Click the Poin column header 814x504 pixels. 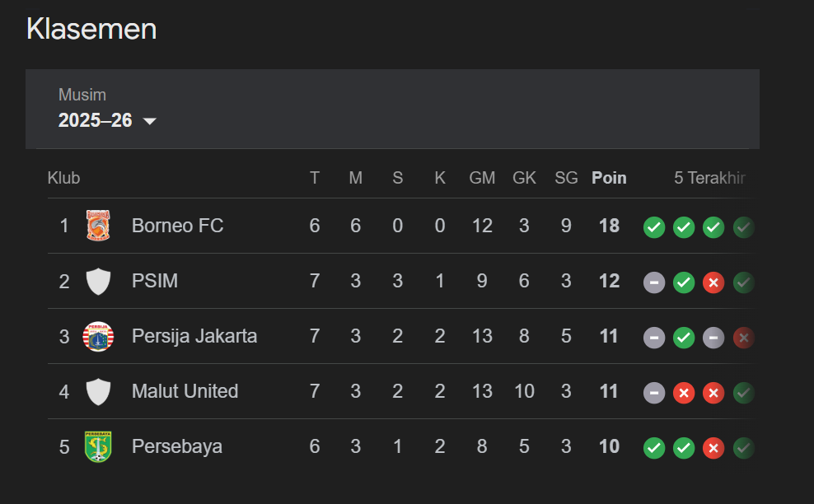[609, 178]
